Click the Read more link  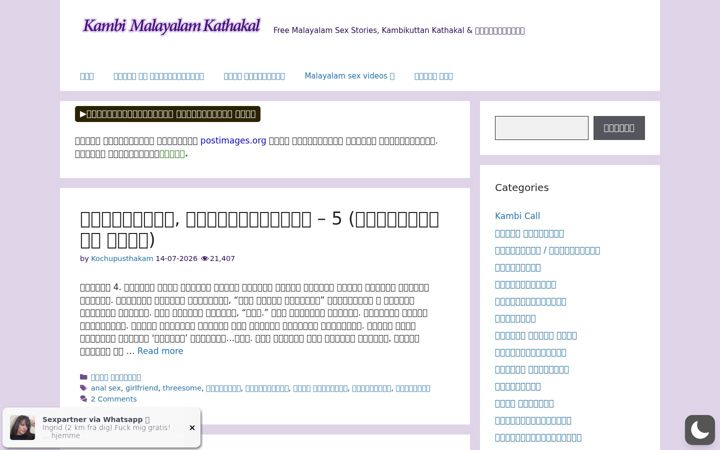pos(160,351)
